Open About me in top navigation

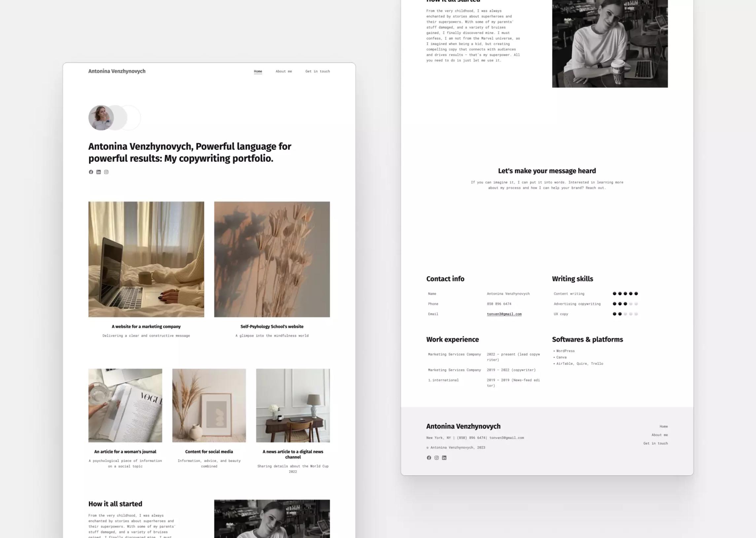(x=284, y=71)
